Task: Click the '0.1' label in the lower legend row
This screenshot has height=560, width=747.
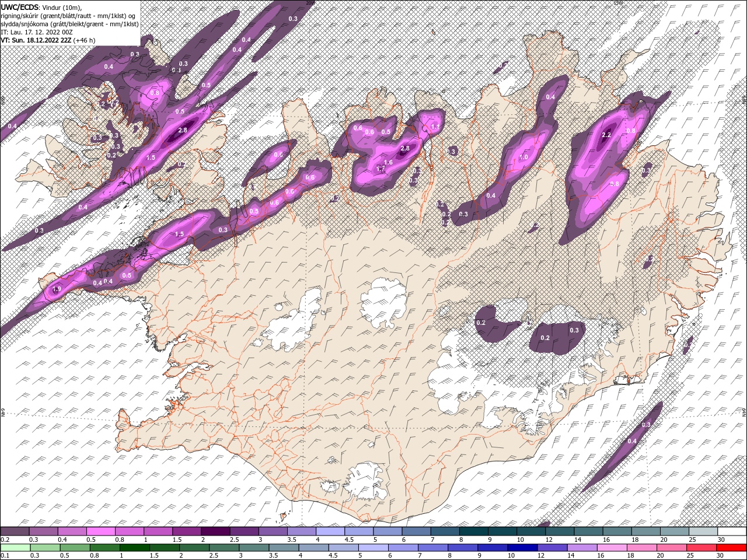Action: click(5, 555)
